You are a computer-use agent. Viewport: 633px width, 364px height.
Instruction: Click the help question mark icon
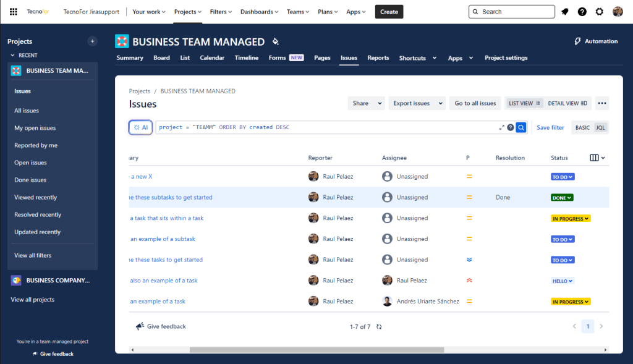582,12
